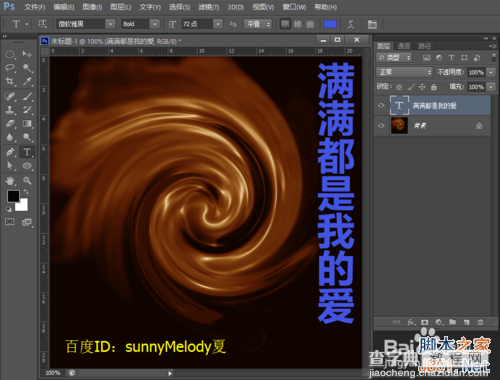The image size is (500, 380).
Task: Select the Clone Stamp tool
Action: pyautogui.click(x=10, y=110)
